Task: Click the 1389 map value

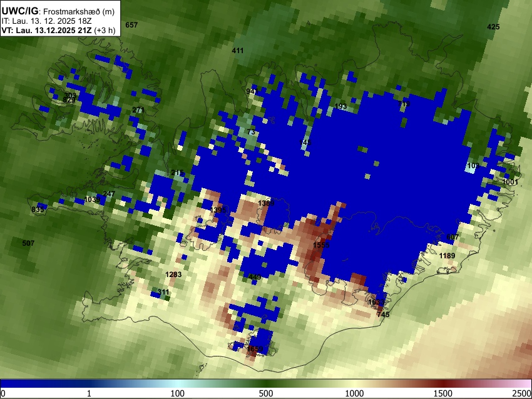Action: [266, 203]
